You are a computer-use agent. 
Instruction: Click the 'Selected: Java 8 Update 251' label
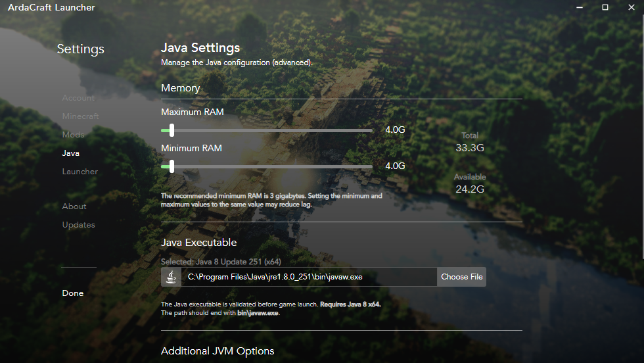point(221,262)
